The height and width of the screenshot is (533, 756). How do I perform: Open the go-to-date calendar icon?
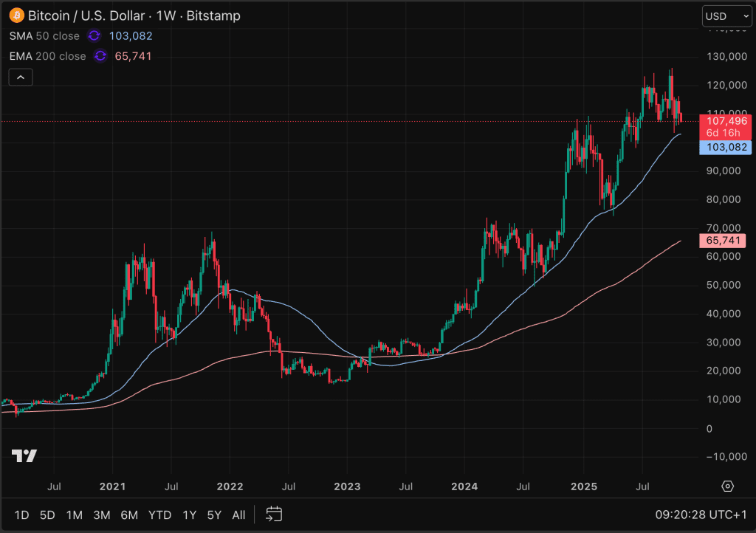pos(274,515)
